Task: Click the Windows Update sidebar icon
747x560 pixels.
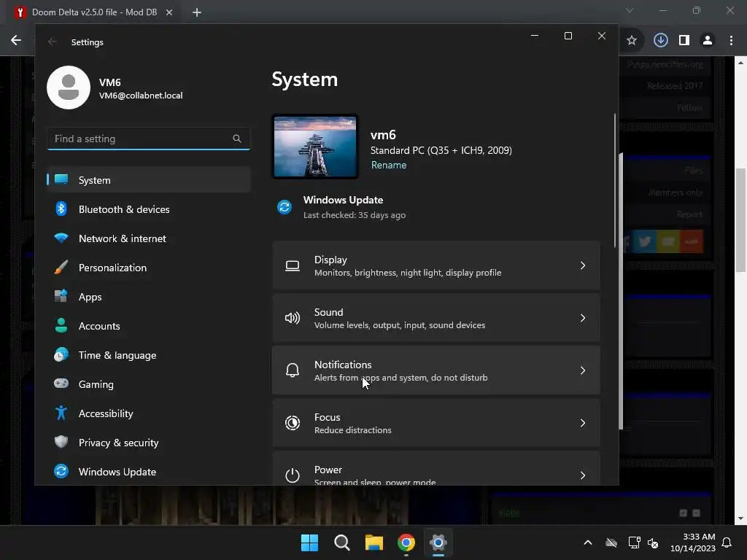Action: pos(61,472)
